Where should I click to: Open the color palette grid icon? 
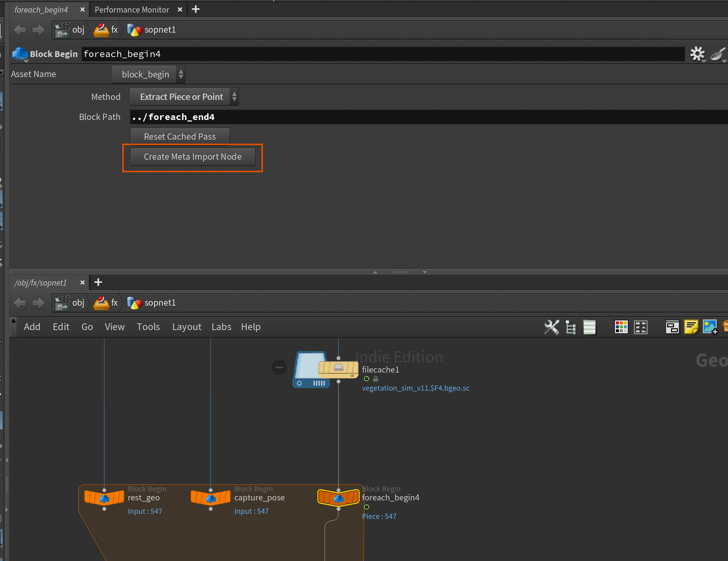pos(621,327)
